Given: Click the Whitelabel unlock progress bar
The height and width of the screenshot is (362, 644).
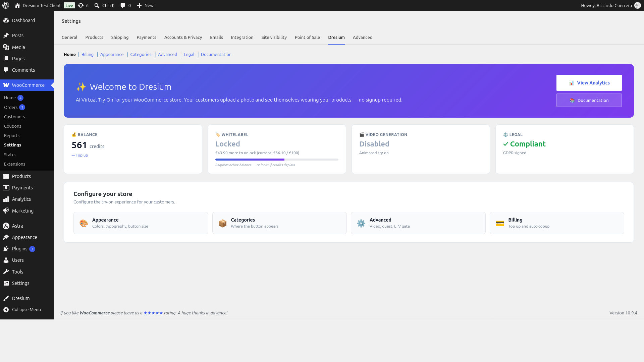Looking at the screenshot, I should click(x=277, y=160).
